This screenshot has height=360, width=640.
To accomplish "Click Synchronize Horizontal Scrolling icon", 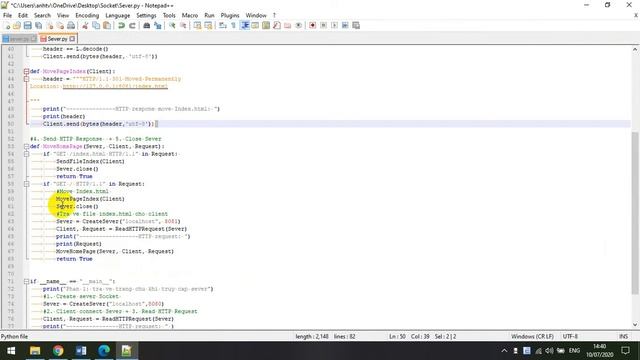I will 208,25.
